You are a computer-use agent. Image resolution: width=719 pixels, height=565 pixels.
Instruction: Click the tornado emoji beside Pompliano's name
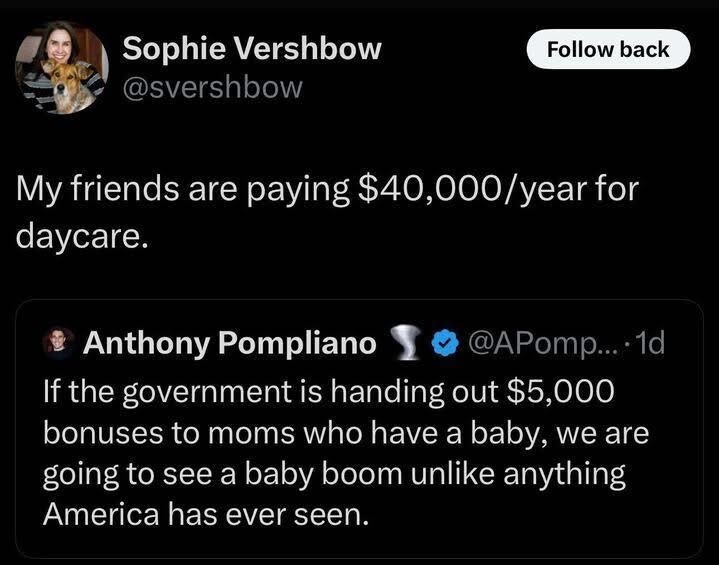point(404,343)
